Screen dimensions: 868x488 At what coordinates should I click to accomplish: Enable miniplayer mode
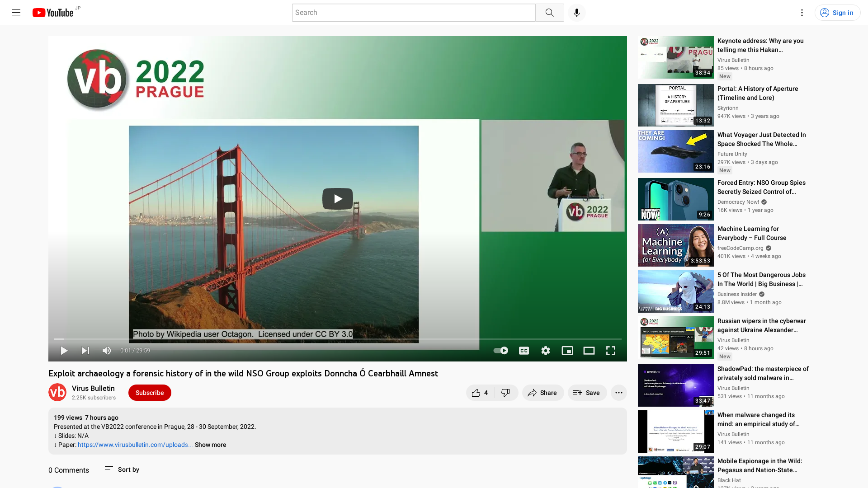point(567,351)
